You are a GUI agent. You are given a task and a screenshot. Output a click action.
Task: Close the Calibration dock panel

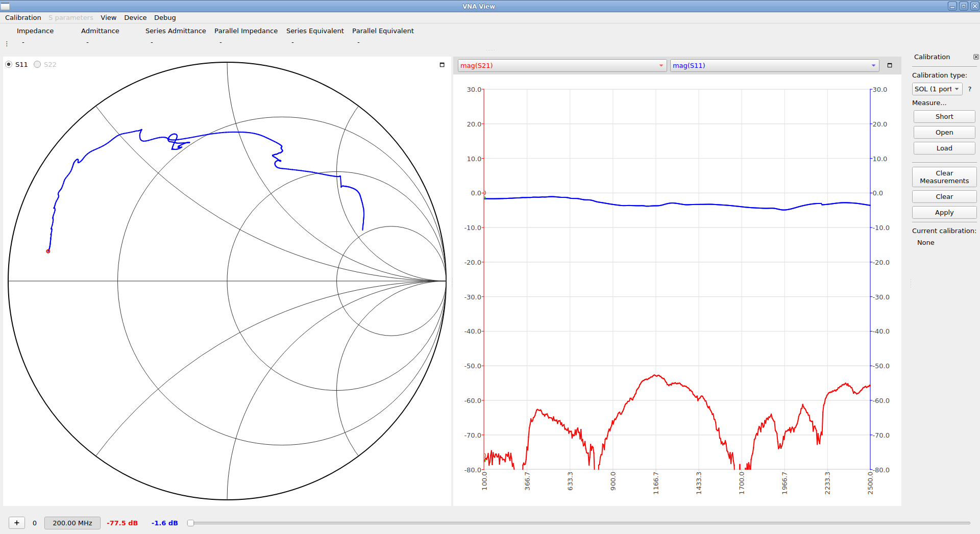[x=976, y=57]
